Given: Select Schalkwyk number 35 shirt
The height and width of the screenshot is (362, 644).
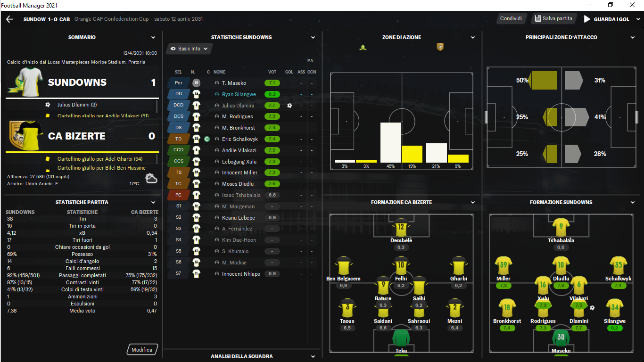Looking at the screenshot, I should [618, 266].
